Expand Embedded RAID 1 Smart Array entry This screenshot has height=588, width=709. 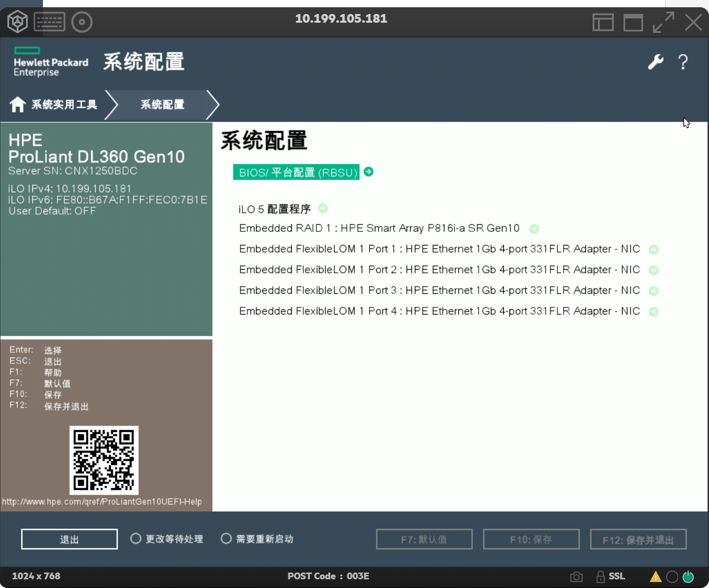[x=534, y=229]
